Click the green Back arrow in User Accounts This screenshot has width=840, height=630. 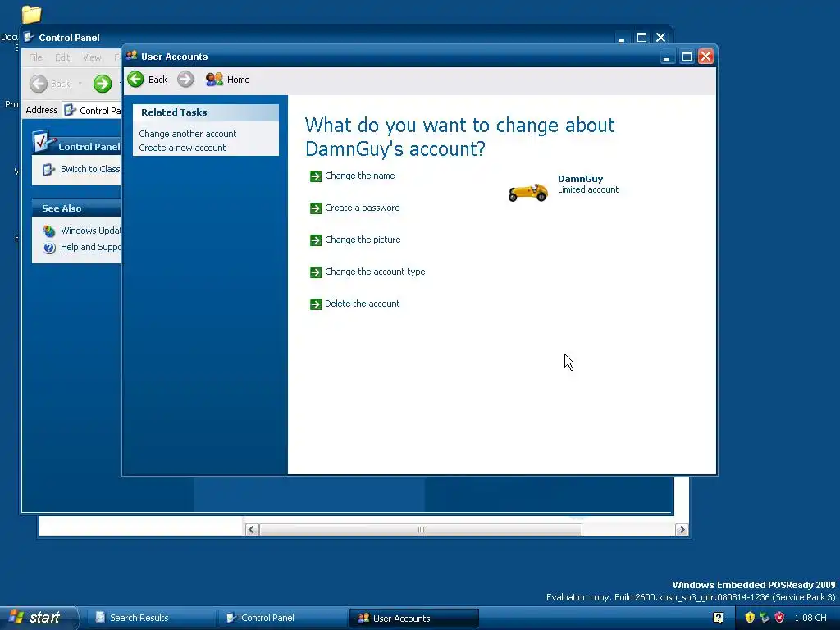click(135, 80)
